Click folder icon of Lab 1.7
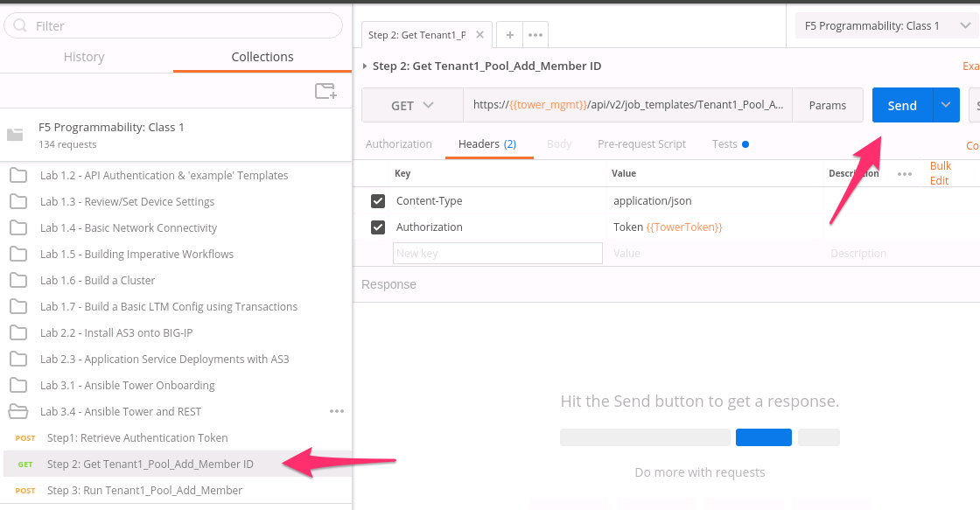The width and height of the screenshot is (980, 510). click(18, 307)
